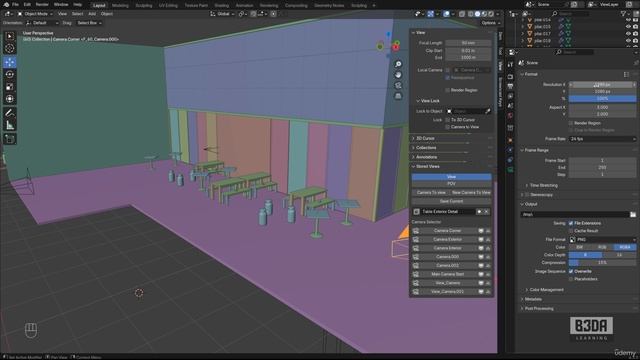Click the zoom magnifier viewport gizmo
Viewport: 640px width, 360px height.
[398, 64]
